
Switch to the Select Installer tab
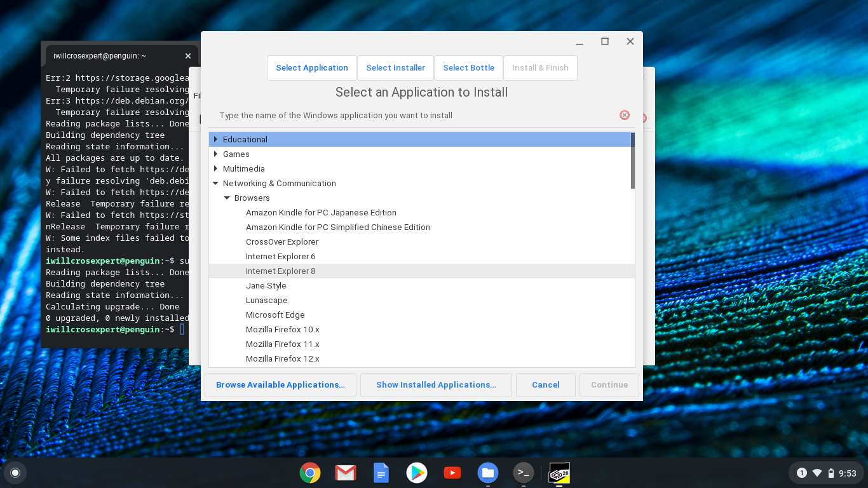pos(395,68)
